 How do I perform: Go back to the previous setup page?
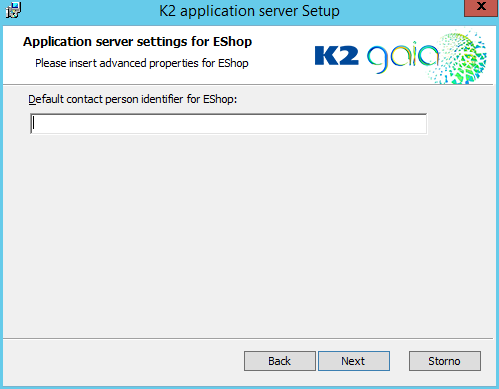(280, 361)
